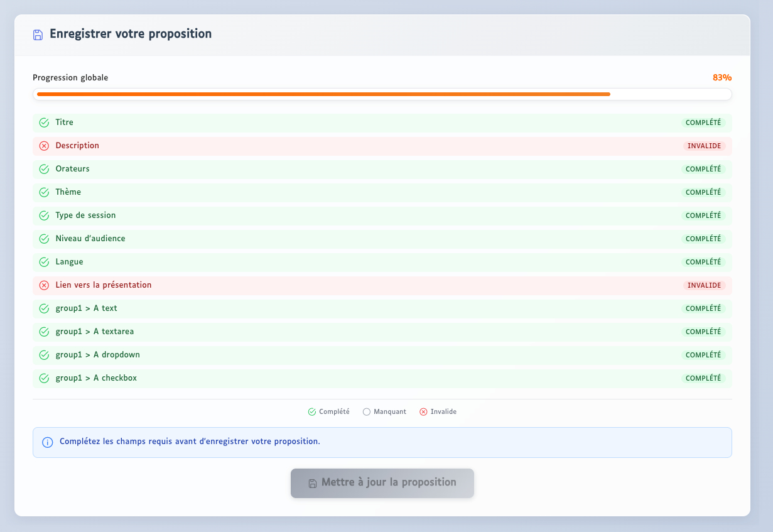Click the group1 > A checkbox row
The image size is (773, 532).
click(382, 378)
